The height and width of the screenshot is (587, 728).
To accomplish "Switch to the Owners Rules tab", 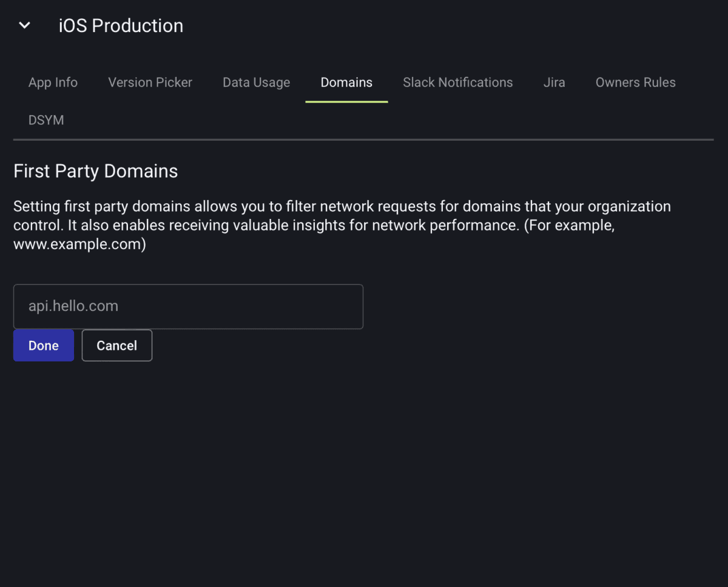I will pyautogui.click(x=635, y=82).
